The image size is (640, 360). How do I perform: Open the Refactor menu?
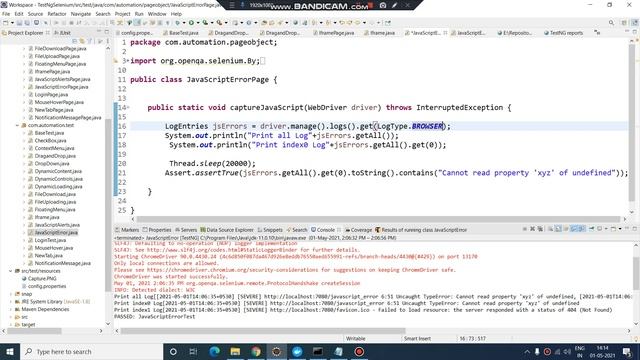pyautogui.click(x=57, y=14)
